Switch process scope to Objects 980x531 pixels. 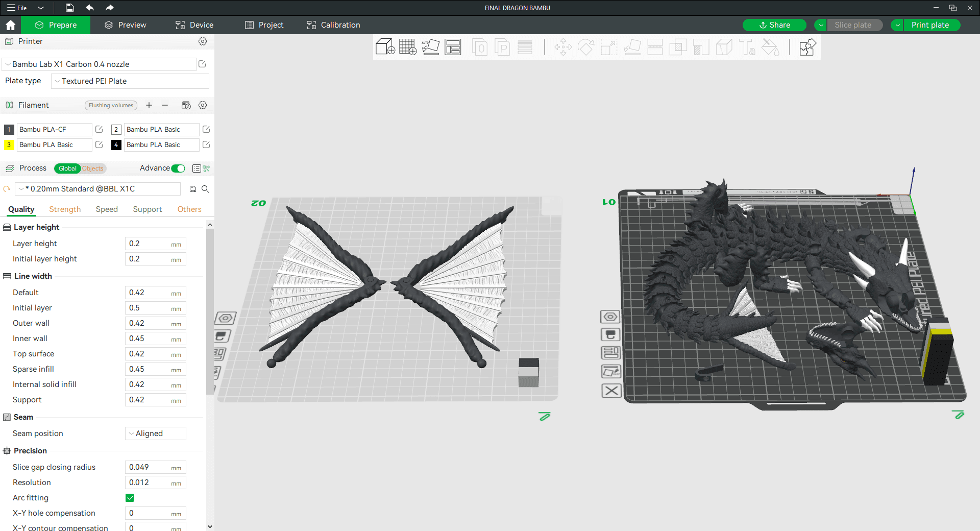pos(93,168)
